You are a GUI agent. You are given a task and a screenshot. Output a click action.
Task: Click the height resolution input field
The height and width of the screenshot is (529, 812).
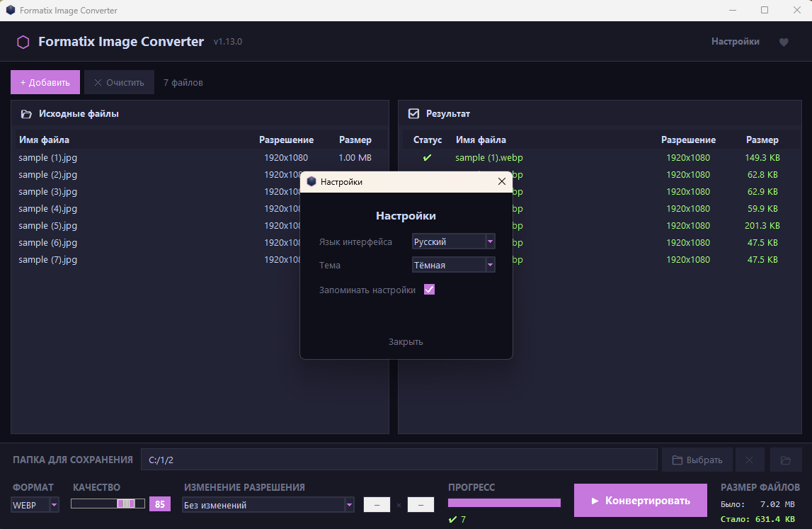click(x=421, y=505)
